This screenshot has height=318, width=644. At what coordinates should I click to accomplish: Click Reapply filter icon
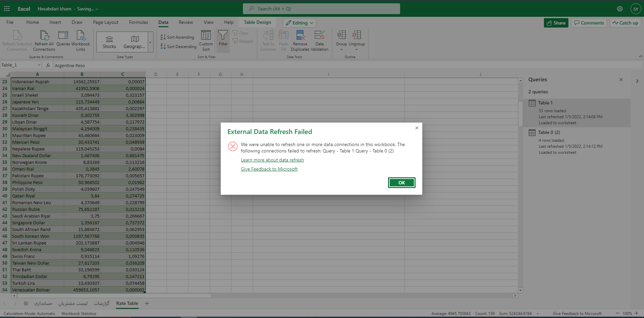click(235, 41)
